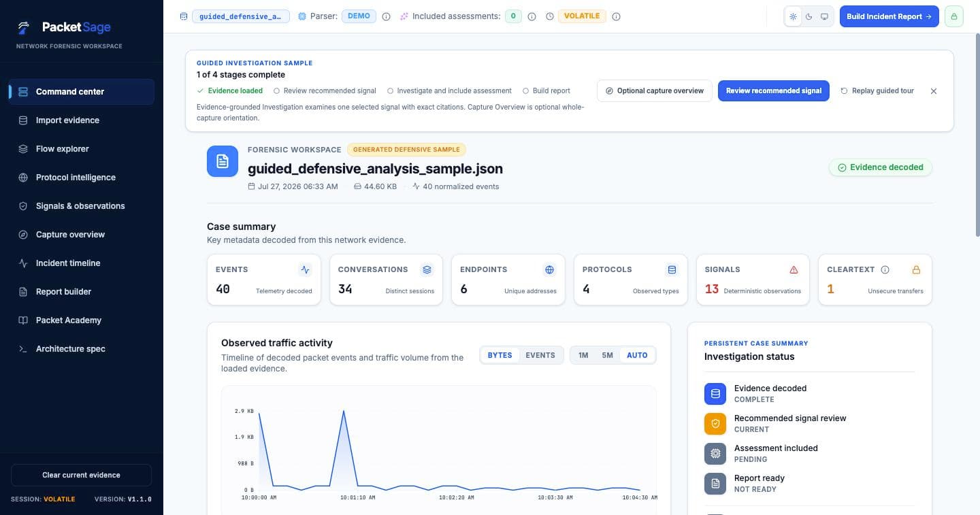Click the Incident timeline pulse icon
The height and width of the screenshot is (515, 980).
23,263
